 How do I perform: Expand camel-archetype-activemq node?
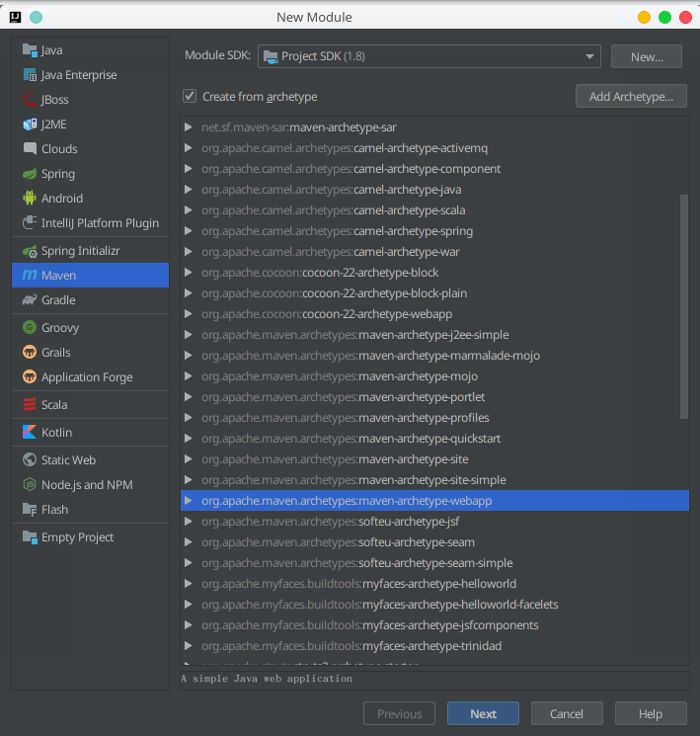189,148
